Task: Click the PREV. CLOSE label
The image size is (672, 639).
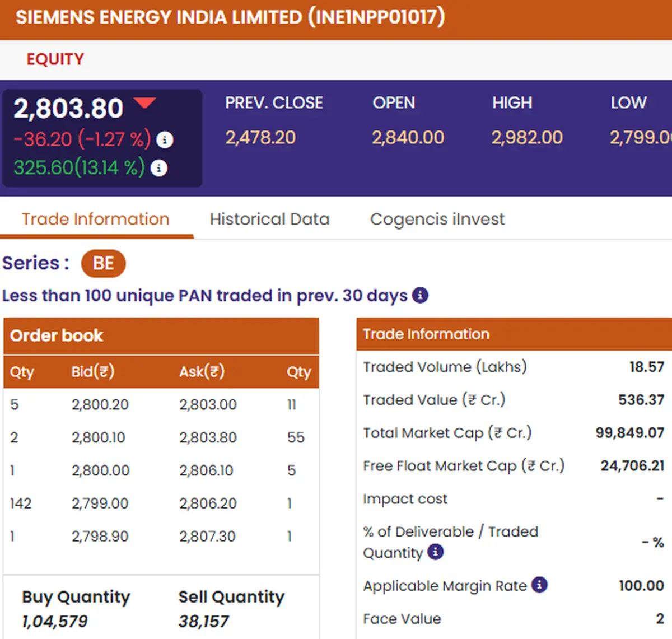Action: coord(274,103)
